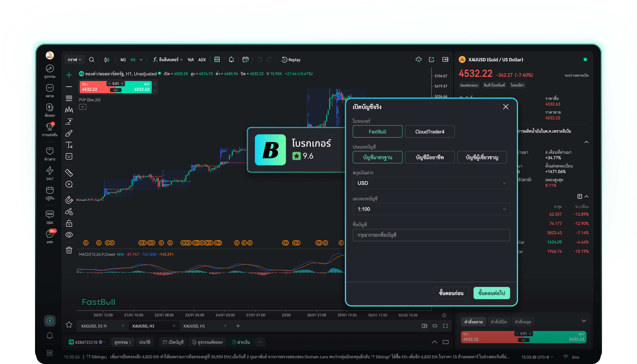Delete drawings with trash icon
The height and width of the screenshot is (364, 637).
(x=69, y=250)
